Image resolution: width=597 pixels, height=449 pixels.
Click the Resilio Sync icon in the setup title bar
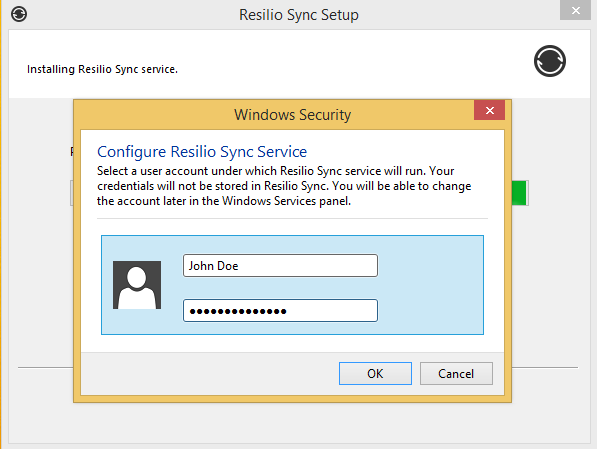pos(19,14)
